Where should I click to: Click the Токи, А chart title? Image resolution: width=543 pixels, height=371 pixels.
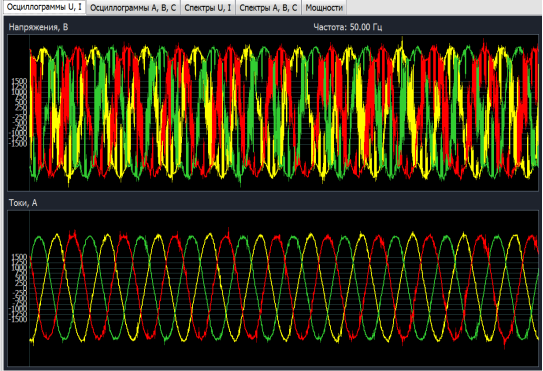pos(23,203)
